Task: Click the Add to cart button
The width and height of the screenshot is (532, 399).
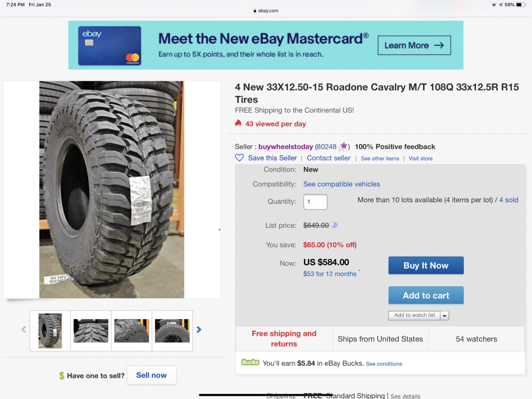Action: (426, 295)
